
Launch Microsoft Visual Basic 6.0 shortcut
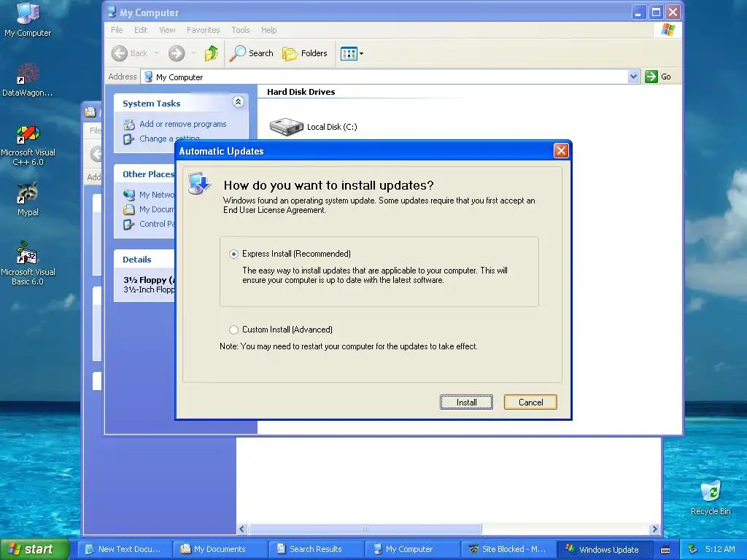28,264
